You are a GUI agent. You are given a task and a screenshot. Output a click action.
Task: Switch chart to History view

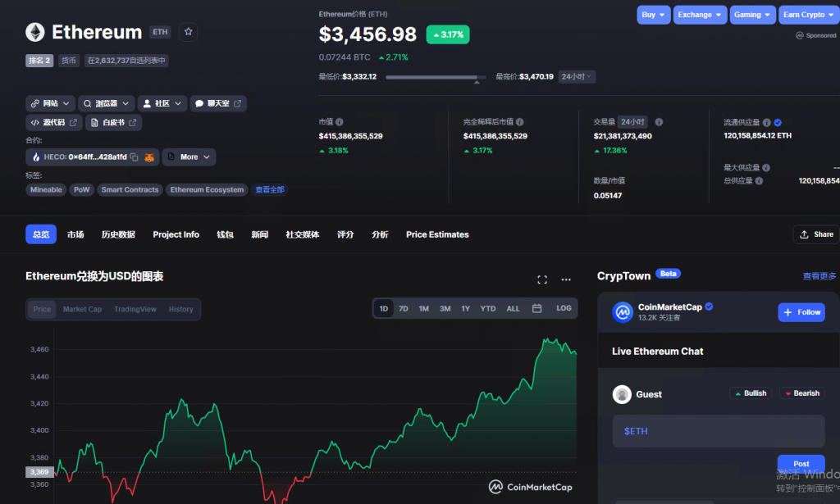[x=180, y=309]
